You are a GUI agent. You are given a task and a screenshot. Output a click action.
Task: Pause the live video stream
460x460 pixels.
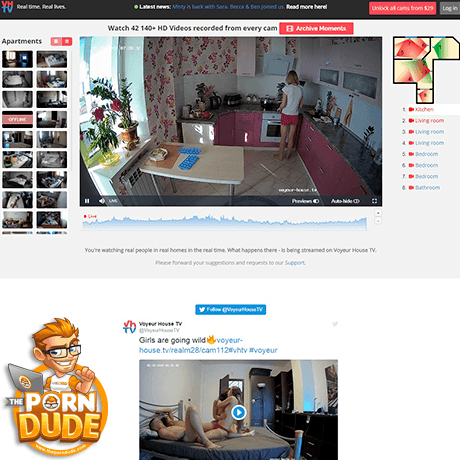[87, 201]
